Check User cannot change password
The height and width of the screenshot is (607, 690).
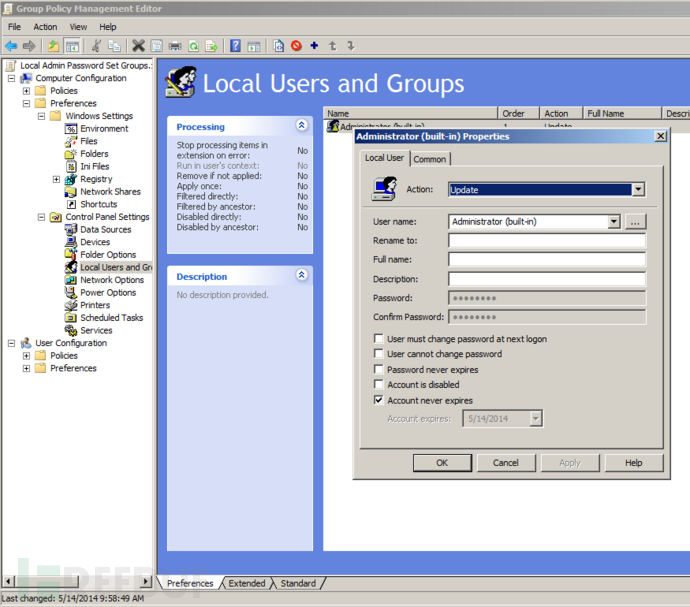tap(378, 353)
